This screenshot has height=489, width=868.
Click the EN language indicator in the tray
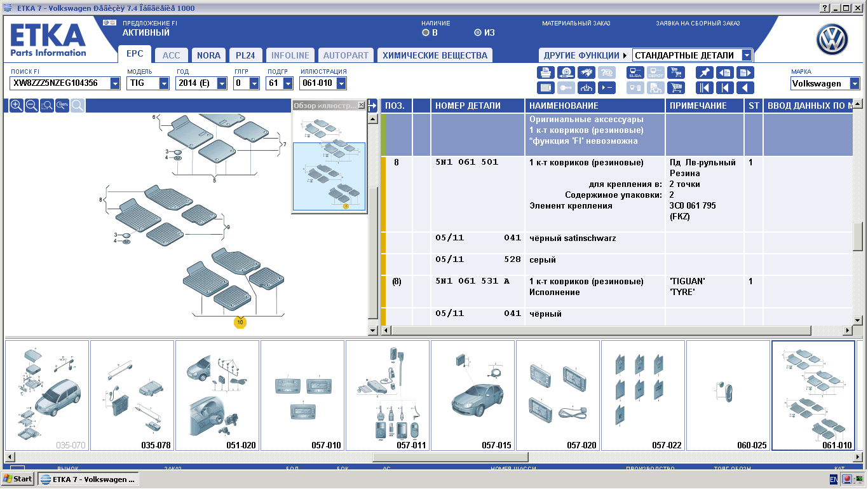(x=834, y=479)
